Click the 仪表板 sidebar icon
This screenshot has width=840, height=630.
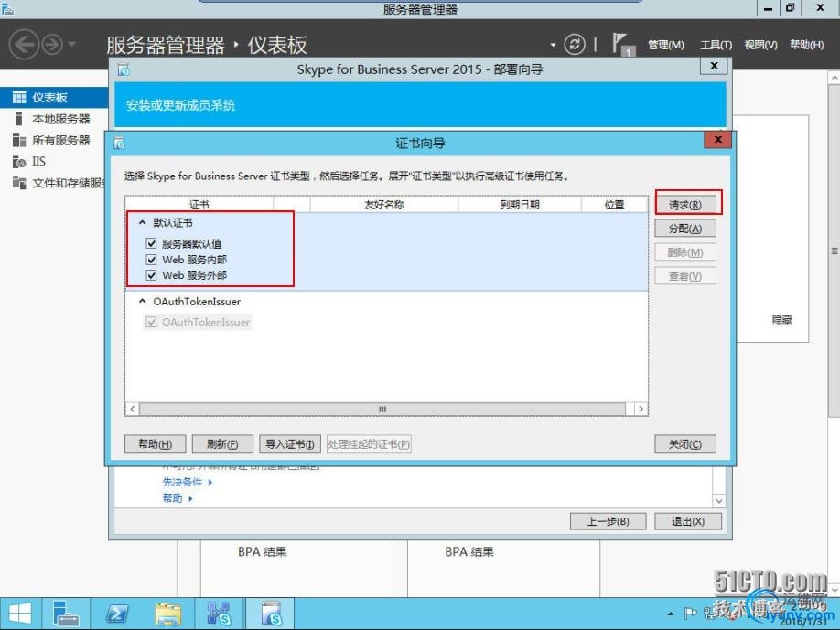tap(19, 98)
